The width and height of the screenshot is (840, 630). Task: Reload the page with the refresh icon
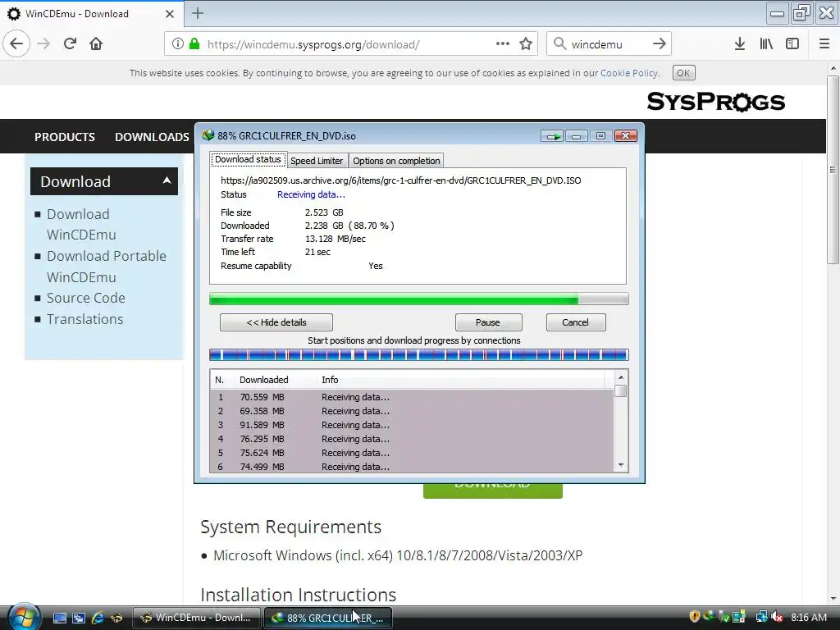tap(70, 43)
